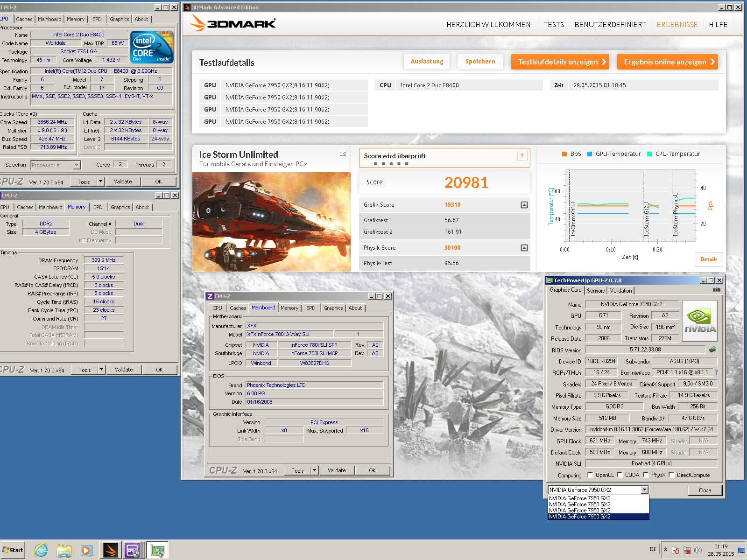The height and width of the screenshot is (560, 747).
Task: Open GPU selection dropdown arrow in GPU-Z
Action: pos(644,490)
